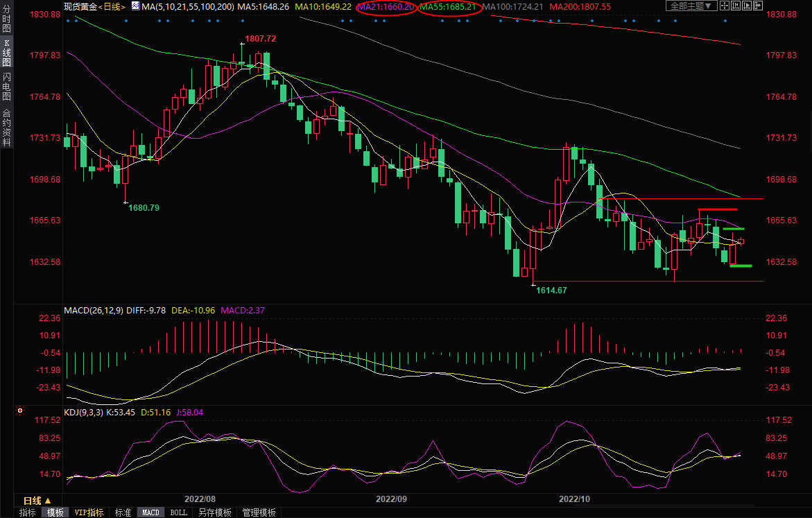This screenshot has width=812, height=518.
Task: Switch to the 指标 bottom tab
Action: click(28, 512)
